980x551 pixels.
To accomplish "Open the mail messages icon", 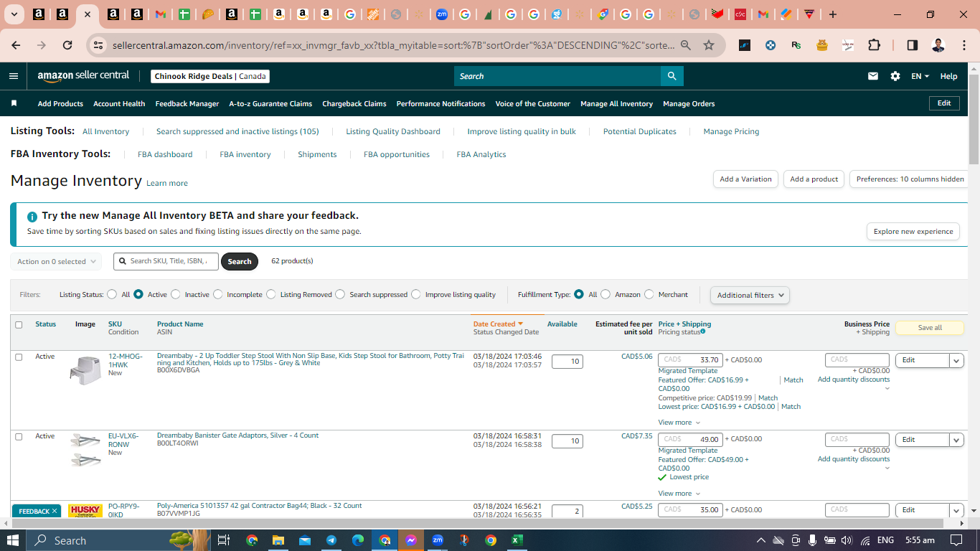I will pyautogui.click(x=873, y=76).
